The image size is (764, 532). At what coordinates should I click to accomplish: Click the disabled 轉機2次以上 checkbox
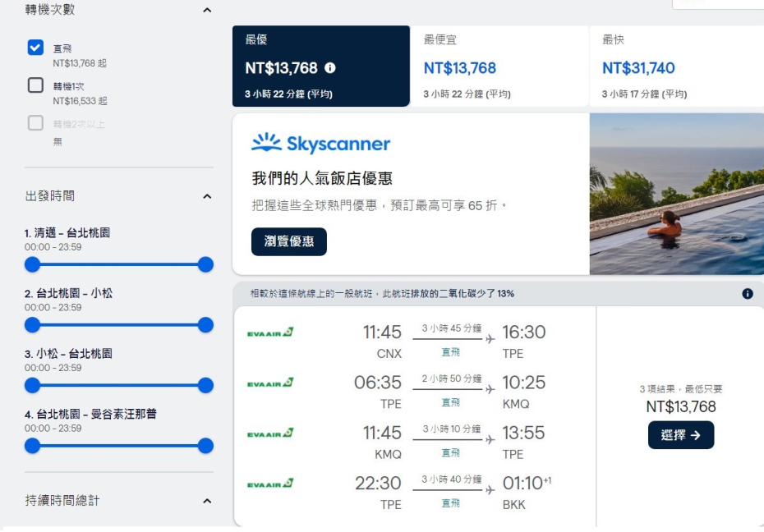coord(35,122)
